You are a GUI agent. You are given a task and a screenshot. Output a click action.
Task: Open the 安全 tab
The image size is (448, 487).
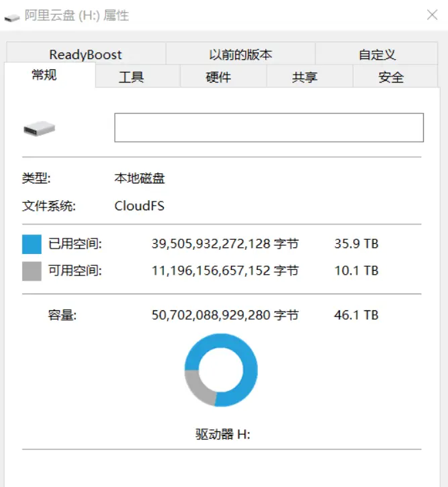(x=391, y=77)
